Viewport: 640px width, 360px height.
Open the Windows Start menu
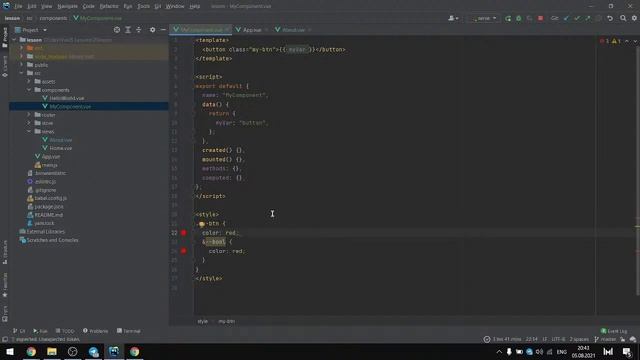click(10, 351)
